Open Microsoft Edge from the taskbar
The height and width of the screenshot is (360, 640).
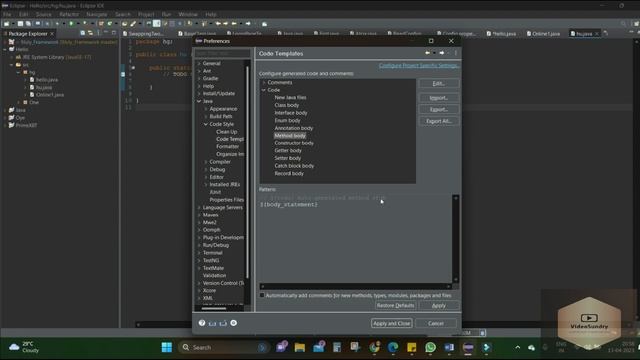pos(393,347)
